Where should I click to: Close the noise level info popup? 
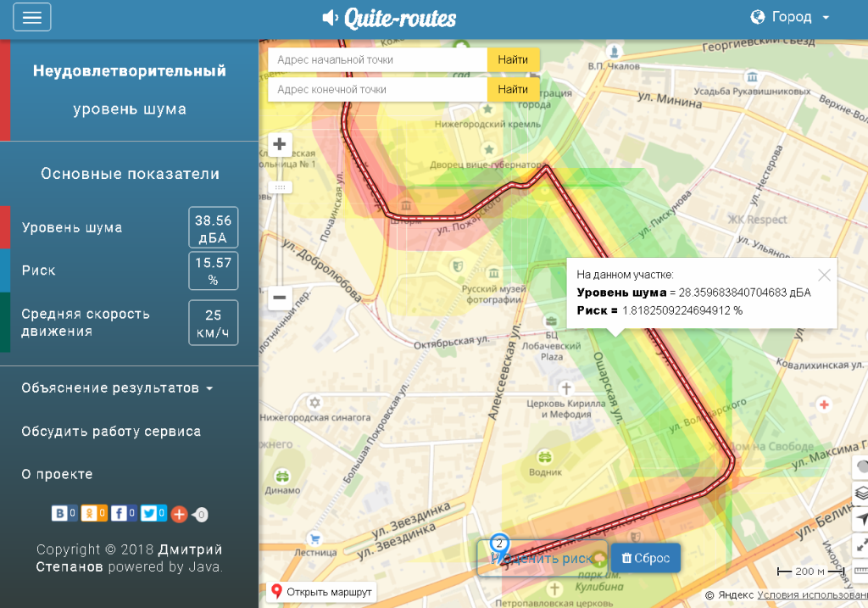824,275
